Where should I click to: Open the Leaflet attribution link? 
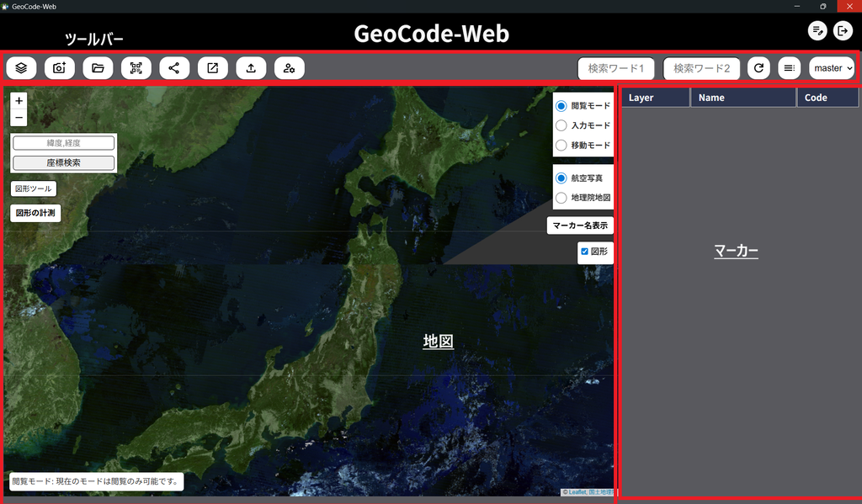(x=577, y=492)
